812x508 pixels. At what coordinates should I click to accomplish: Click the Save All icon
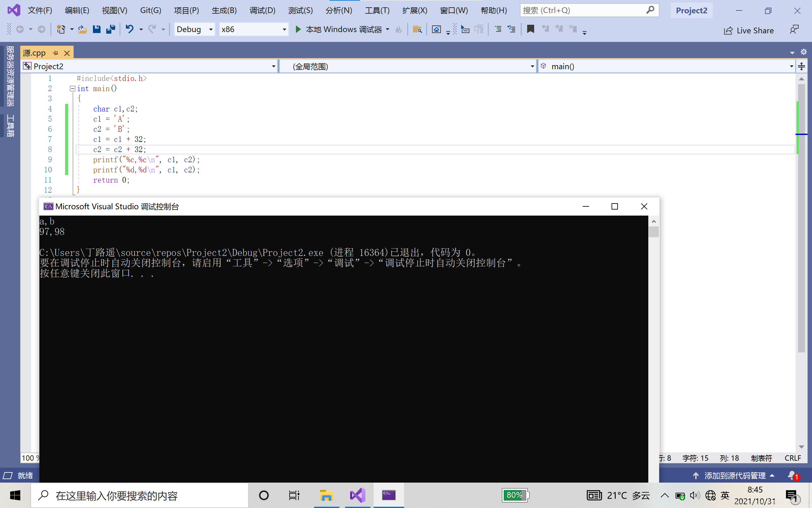tap(111, 30)
